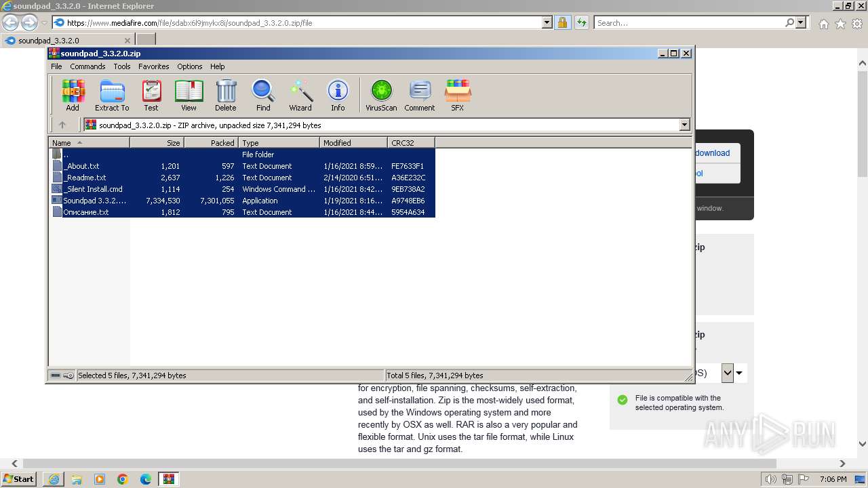Open the Help menu

pyautogui.click(x=217, y=66)
